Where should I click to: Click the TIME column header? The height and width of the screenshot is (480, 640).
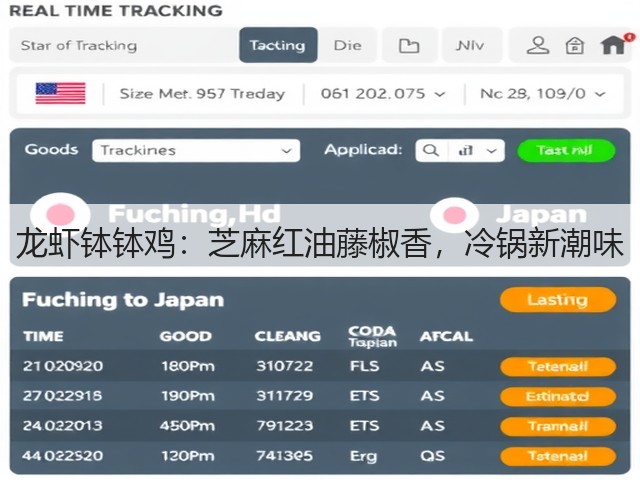pyautogui.click(x=43, y=336)
